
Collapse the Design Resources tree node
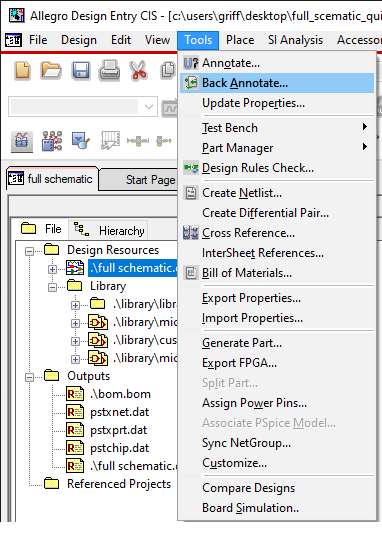click(x=30, y=251)
